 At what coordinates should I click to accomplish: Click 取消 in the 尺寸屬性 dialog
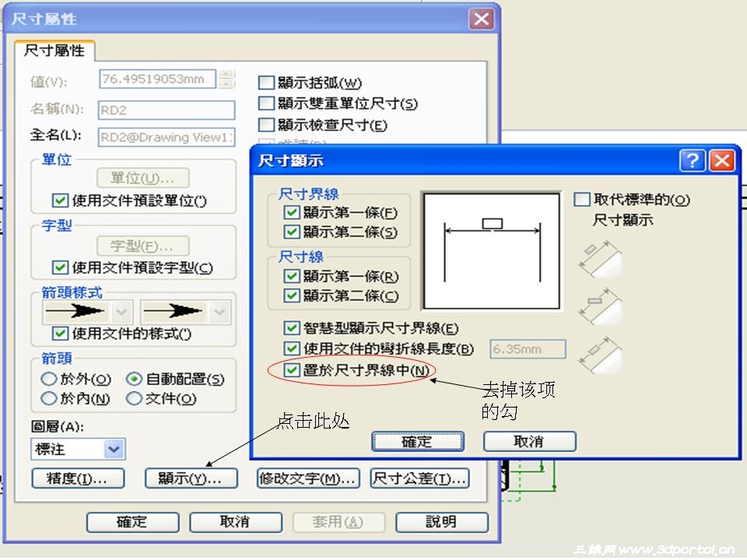[x=236, y=523]
